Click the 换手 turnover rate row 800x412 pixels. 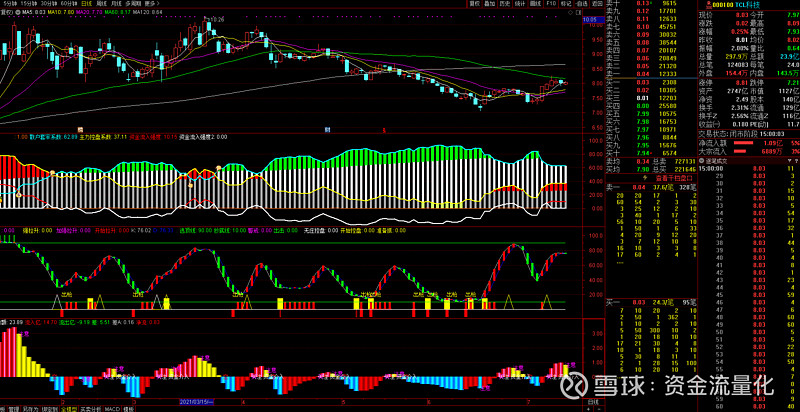click(x=723, y=108)
